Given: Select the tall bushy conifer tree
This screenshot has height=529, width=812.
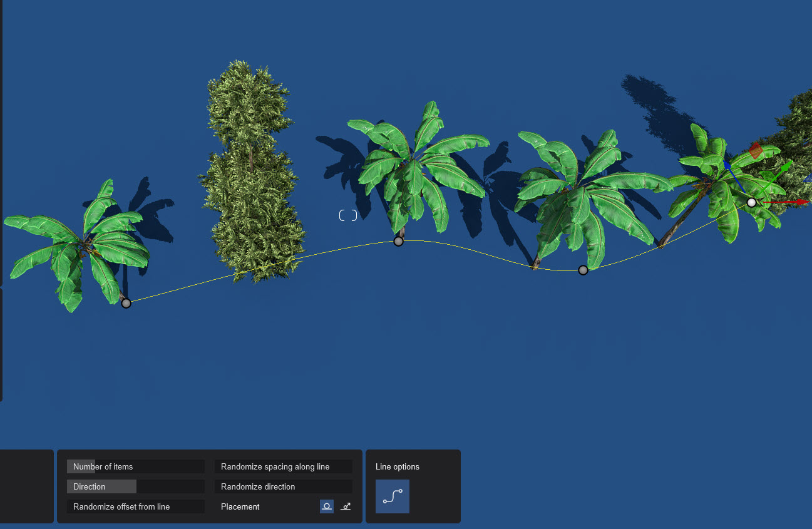Looking at the screenshot, I should pyautogui.click(x=252, y=175).
